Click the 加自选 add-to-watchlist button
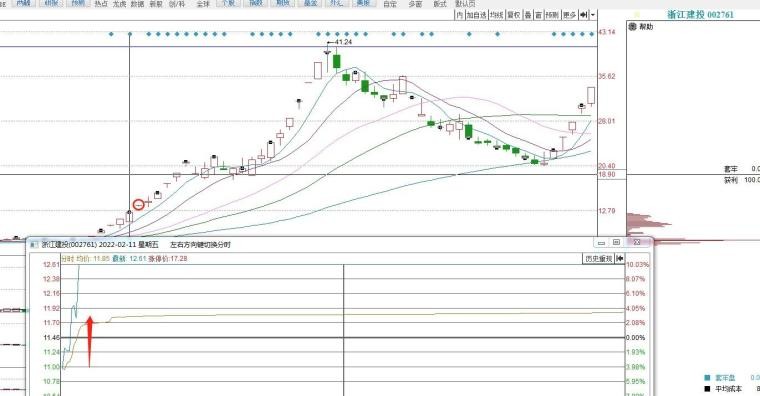The width and height of the screenshot is (760, 396). pos(476,15)
